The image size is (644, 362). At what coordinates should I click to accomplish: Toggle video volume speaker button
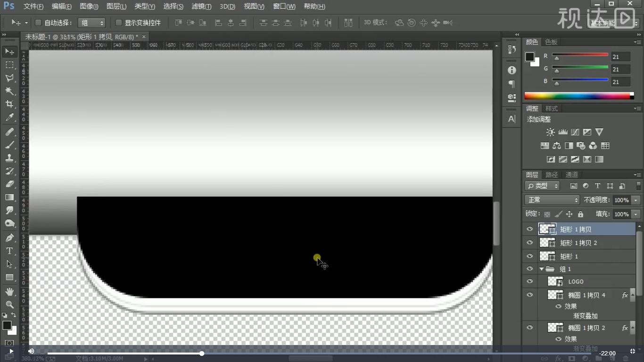pos(31,351)
